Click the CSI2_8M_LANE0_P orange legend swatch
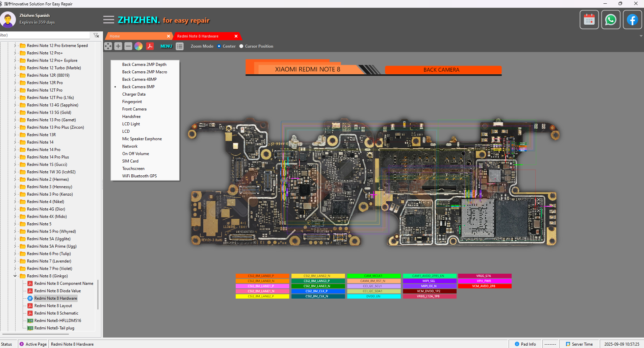The width and height of the screenshot is (644, 348). [x=262, y=276]
